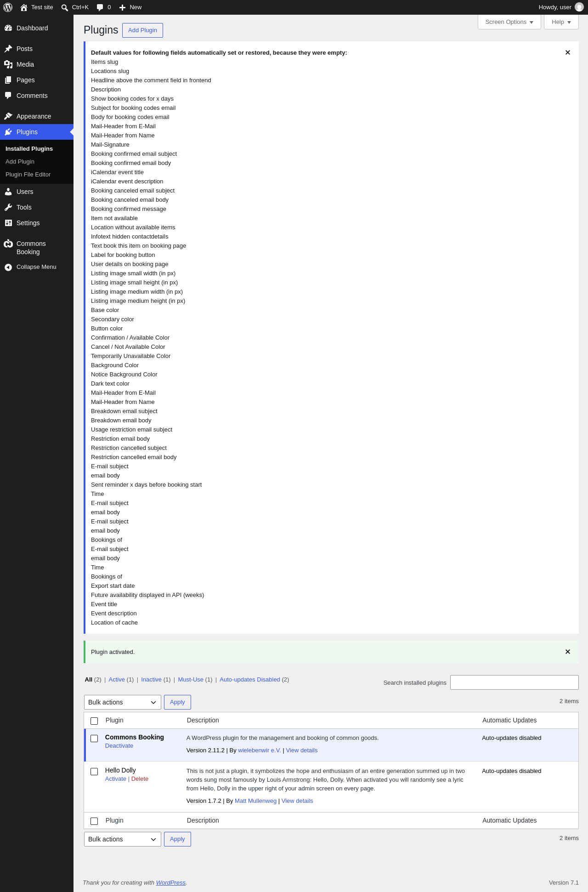Check the Commons Booking plugin checkbox
The height and width of the screenshot is (892, 588).
point(94,738)
